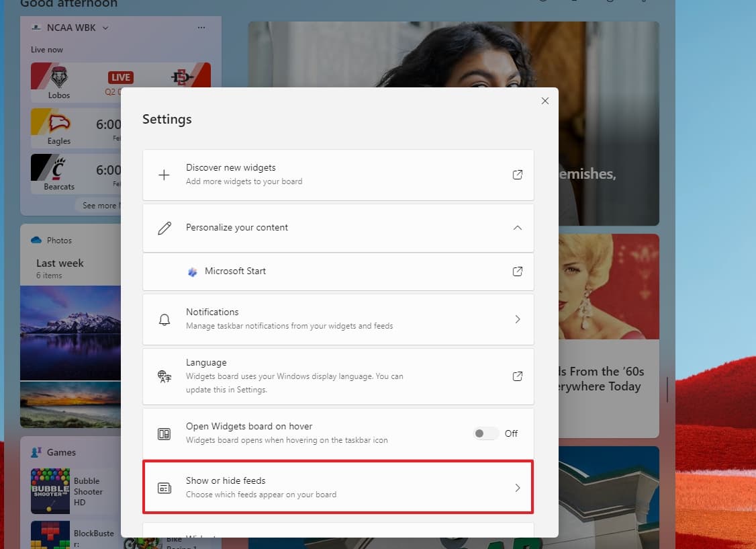The image size is (756, 549).
Task: Open Show or hide feeds chevron
Action: pos(517,488)
